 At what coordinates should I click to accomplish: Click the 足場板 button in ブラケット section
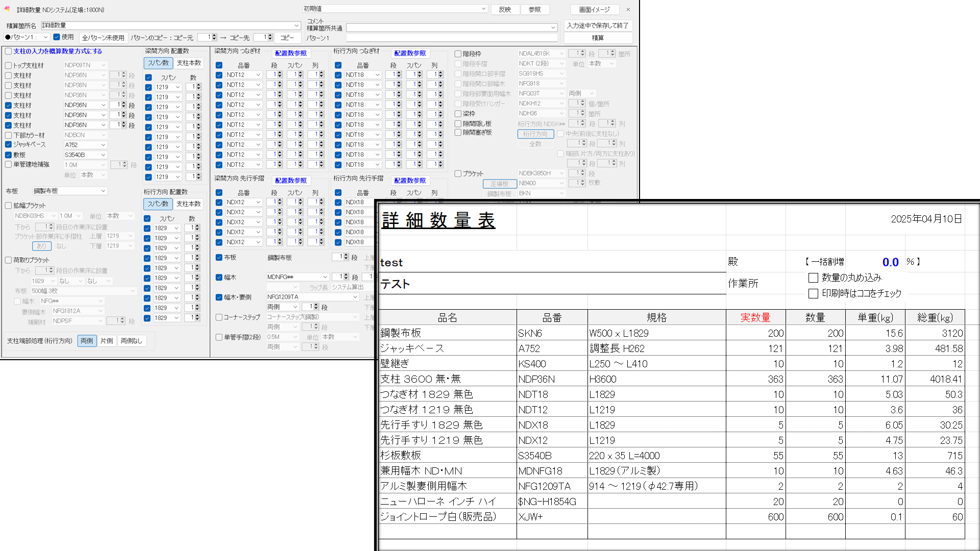[499, 183]
